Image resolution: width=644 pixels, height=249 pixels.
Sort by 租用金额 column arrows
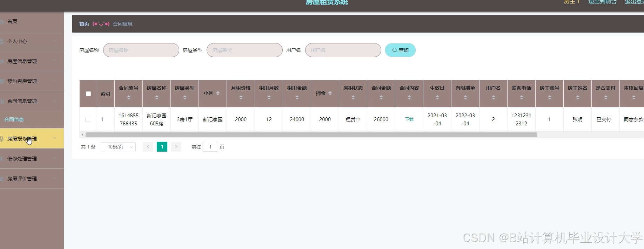tap(297, 98)
